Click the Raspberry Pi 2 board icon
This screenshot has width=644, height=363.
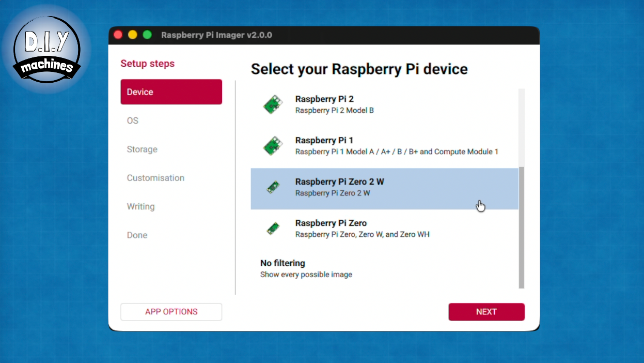(x=273, y=104)
